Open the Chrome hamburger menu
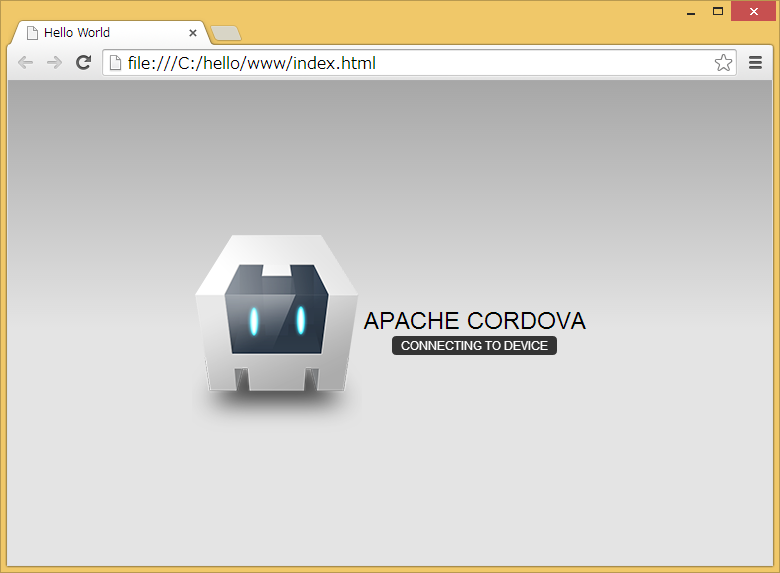The image size is (780, 573). pos(755,63)
